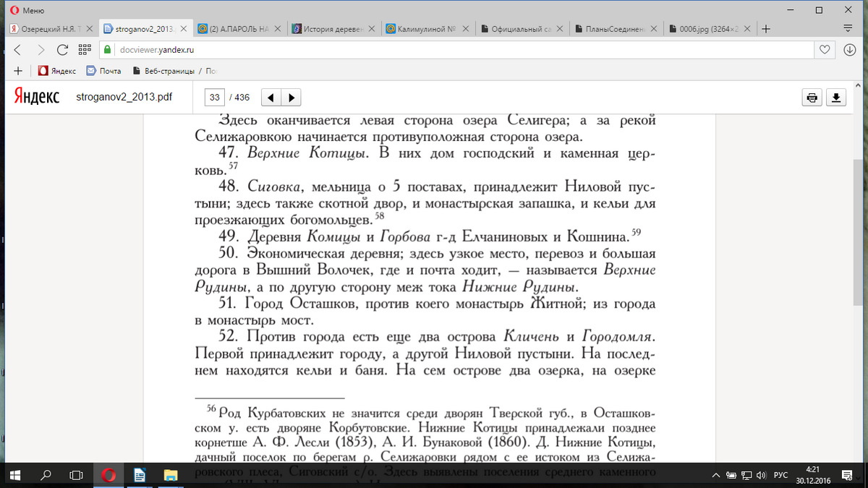Select the stroganov2_2013 tab
Viewport: 868px width, 488px height.
(141, 29)
